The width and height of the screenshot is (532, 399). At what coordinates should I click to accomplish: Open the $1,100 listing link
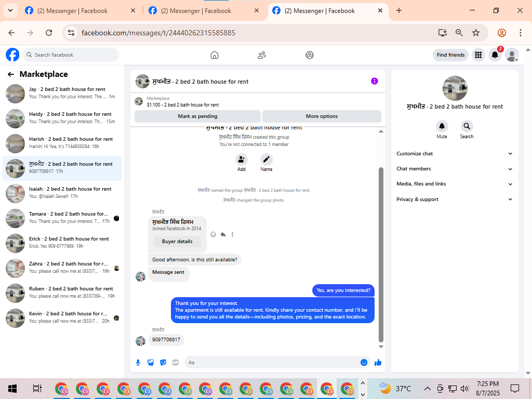182,105
